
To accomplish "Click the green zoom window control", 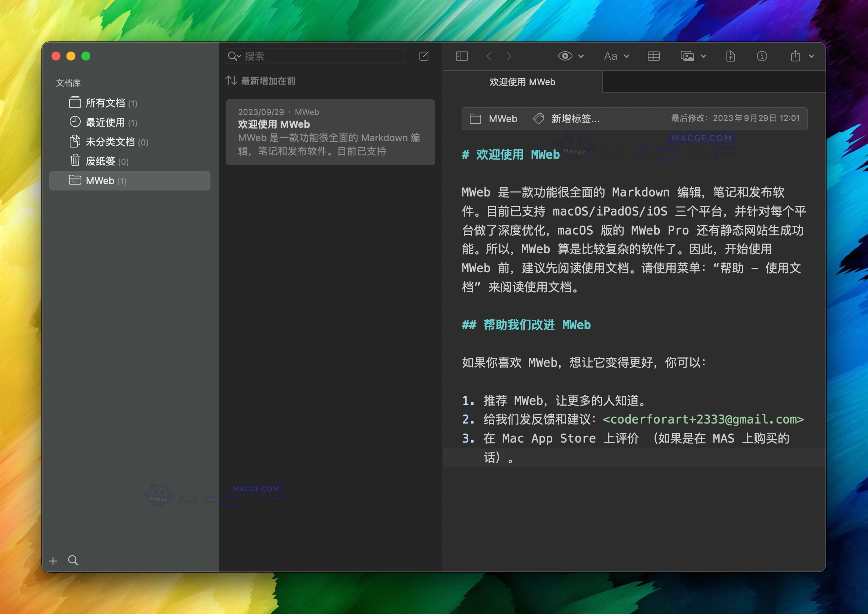I will click(x=86, y=56).
